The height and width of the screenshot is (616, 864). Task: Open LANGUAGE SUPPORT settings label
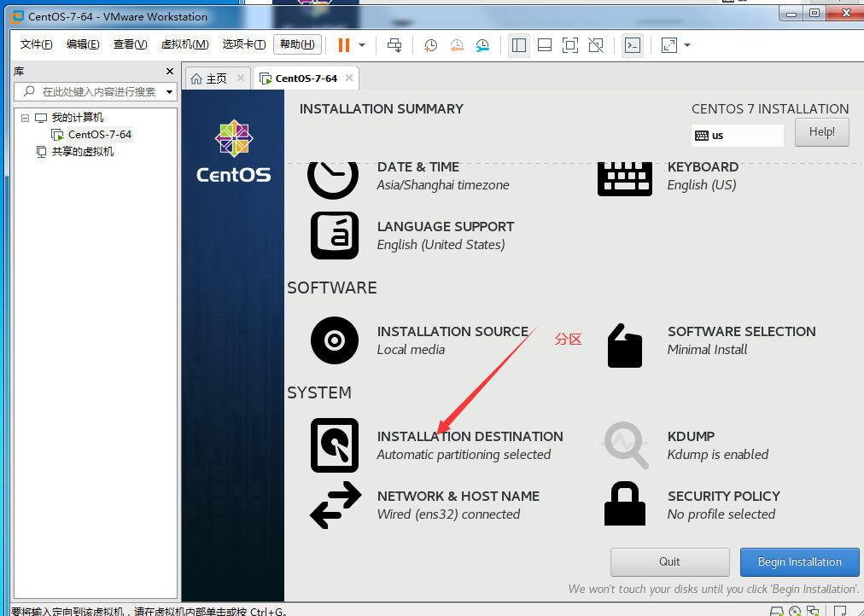pos(445,227)
